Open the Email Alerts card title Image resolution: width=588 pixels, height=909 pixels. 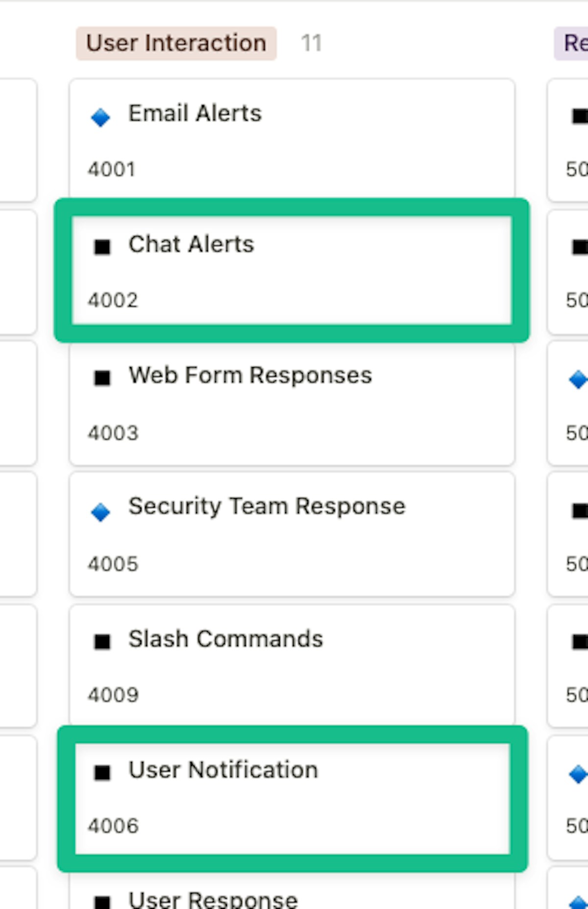pyautogui.click(x=195, y=113)
